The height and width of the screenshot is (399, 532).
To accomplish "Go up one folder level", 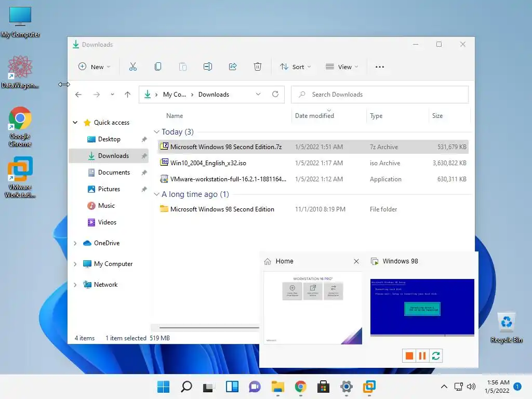I will pos(128,95).
